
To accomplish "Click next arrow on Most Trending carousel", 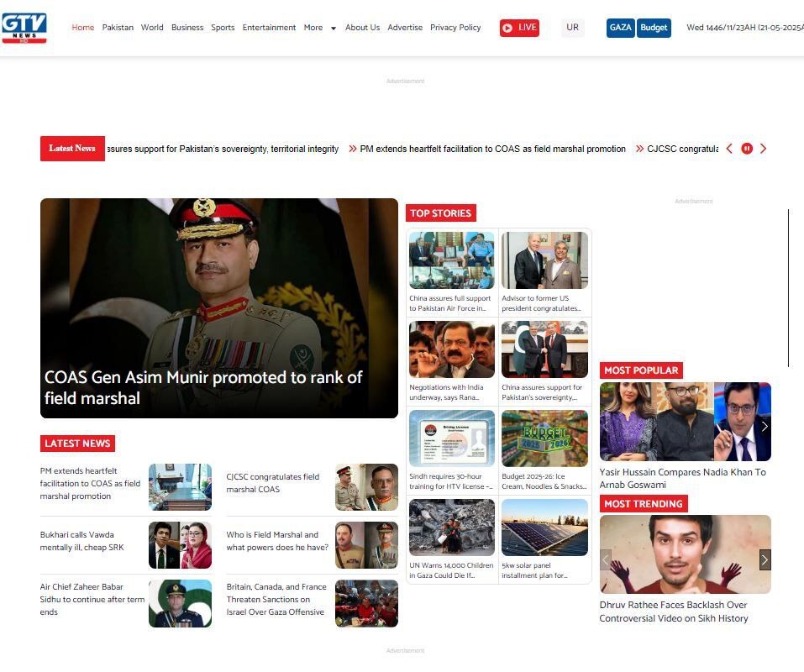I will pos(765,559).
